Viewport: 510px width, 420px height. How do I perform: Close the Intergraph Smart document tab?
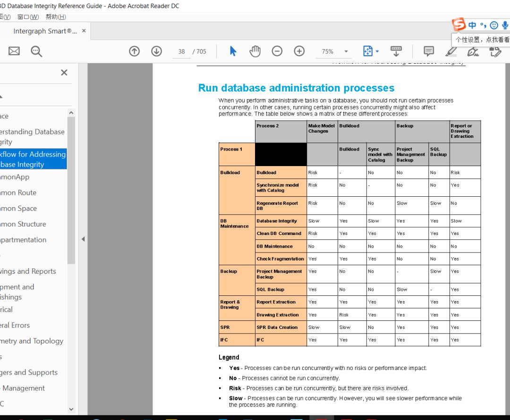pos(84,31)
